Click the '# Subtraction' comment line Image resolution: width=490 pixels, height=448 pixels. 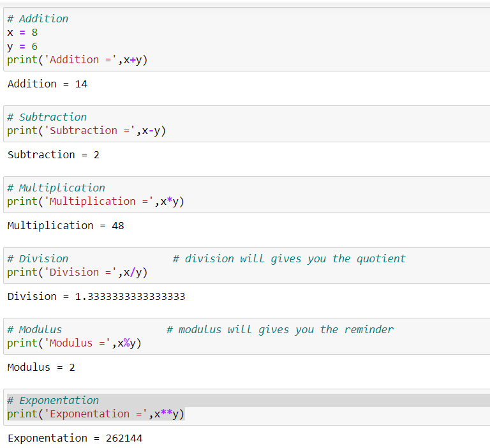tap(47, 117)
